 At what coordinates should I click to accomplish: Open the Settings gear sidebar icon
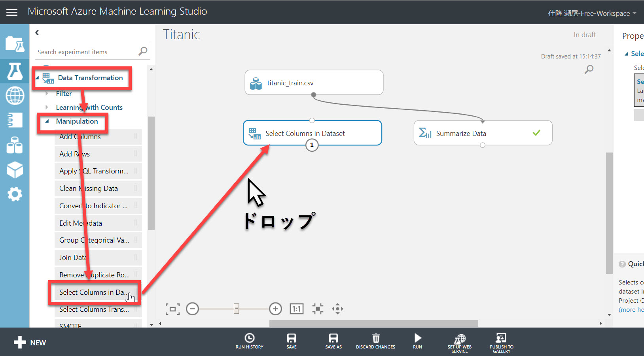point(15,194)
